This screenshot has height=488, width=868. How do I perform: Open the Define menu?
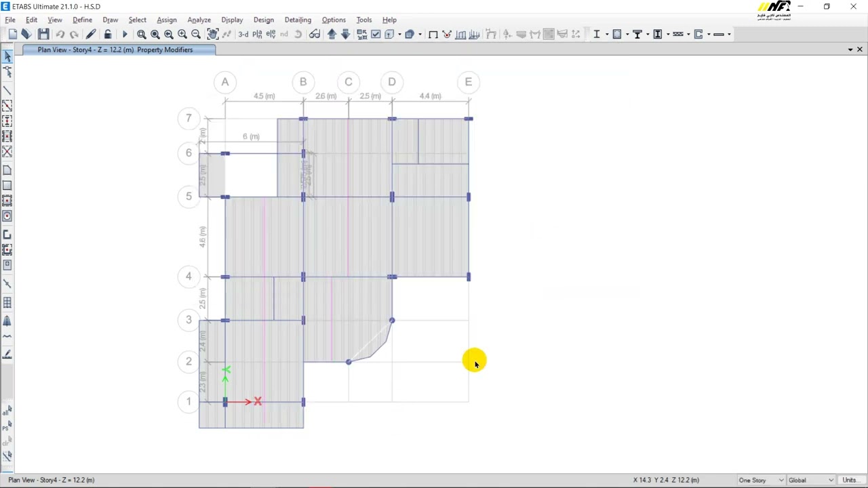(x=82, y=20)
